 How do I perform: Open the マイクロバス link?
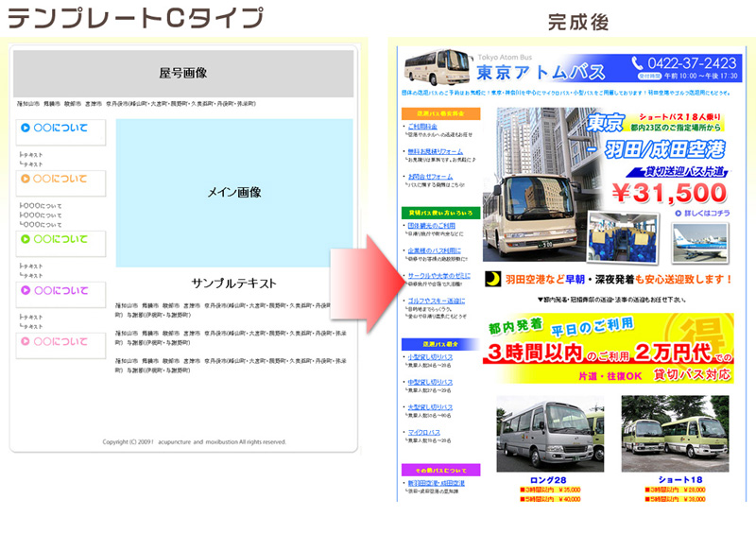(423, 433)
